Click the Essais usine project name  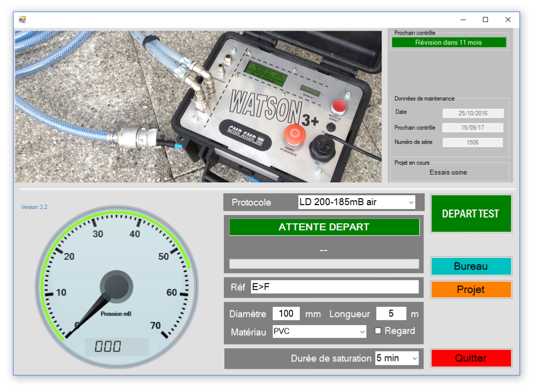[x=448, y=172]
